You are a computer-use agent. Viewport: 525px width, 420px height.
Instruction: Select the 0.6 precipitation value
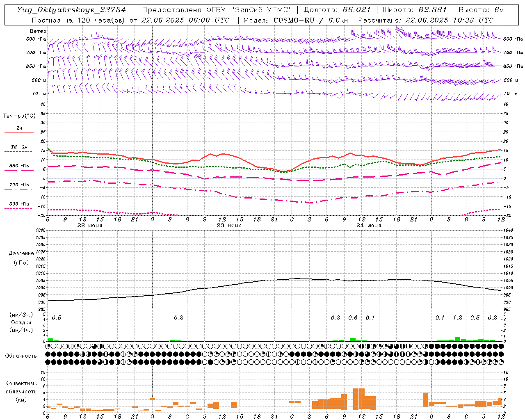[353, 317]
